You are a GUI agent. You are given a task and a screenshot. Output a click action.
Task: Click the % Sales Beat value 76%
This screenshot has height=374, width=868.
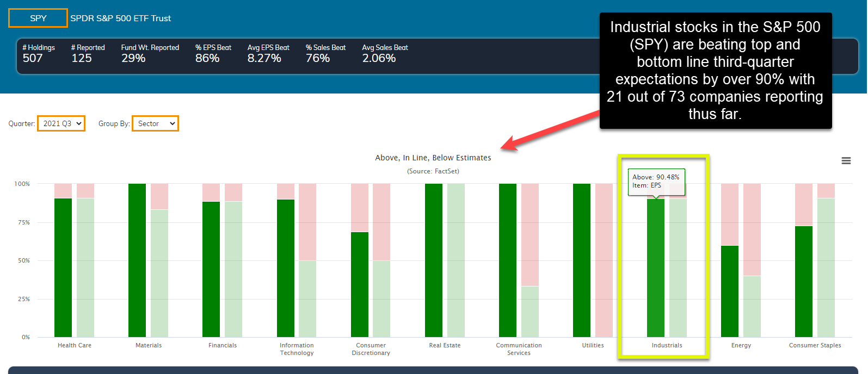(x=318, y=58)
